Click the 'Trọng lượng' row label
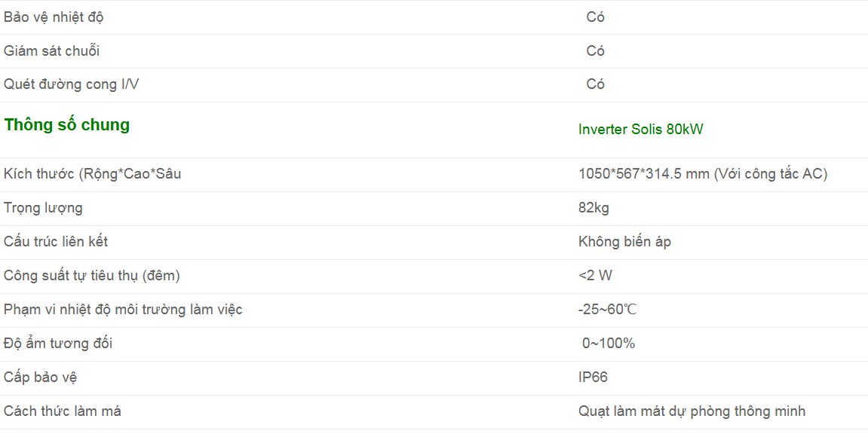 click(x=43, y=208)
